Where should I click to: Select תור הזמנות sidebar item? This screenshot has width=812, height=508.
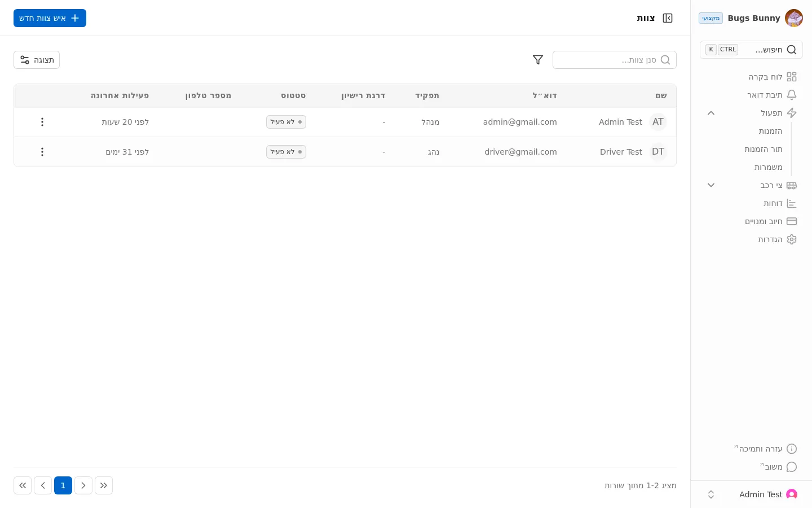click(x=764, y=149)
